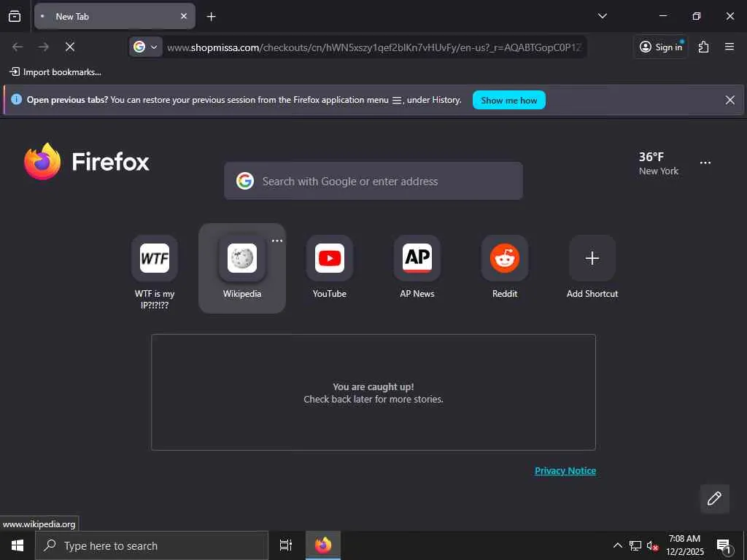Open the Wikipedia shortcut tile
The height and width of the screenshot is (560, 747).
242,268
